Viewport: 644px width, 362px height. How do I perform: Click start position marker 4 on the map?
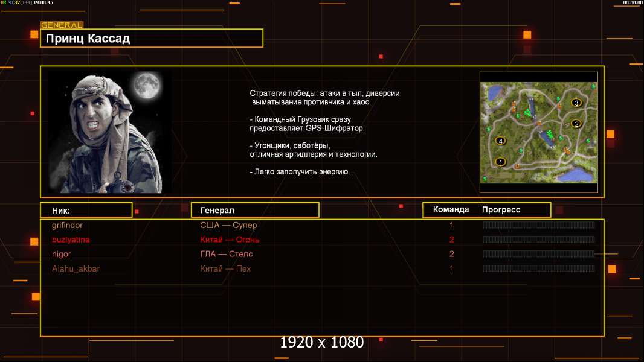500,141
